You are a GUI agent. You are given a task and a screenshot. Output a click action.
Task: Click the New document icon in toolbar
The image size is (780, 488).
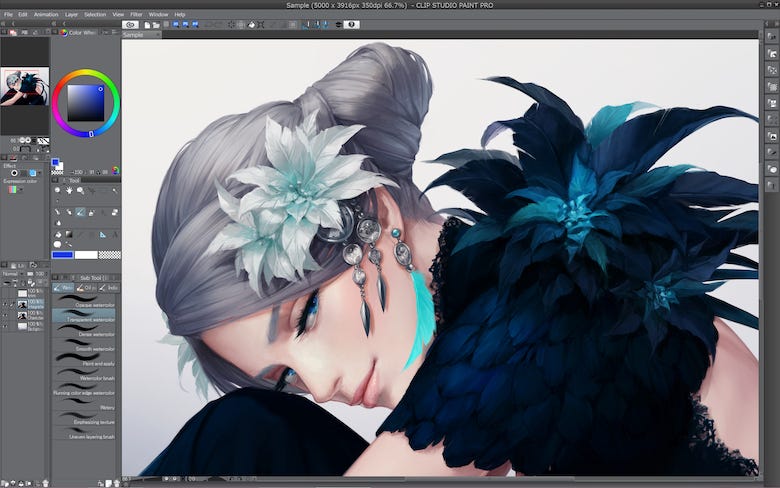click(149, 24)
